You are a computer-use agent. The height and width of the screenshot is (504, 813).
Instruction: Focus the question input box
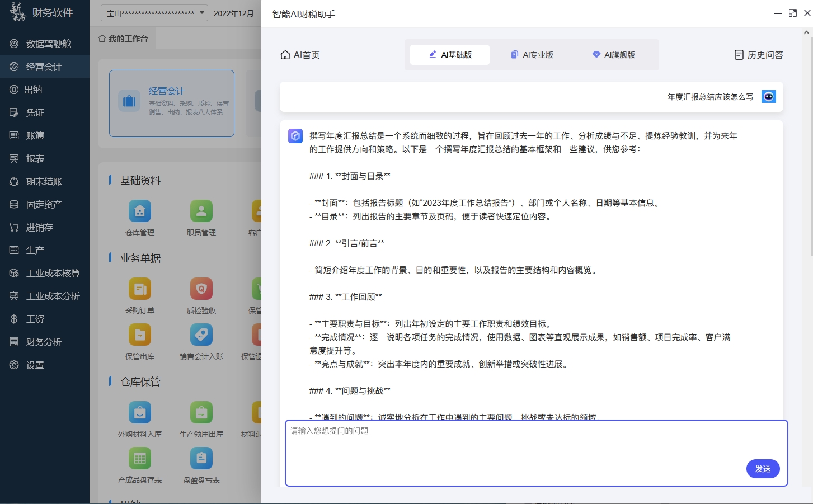click(x=537, y=453)
